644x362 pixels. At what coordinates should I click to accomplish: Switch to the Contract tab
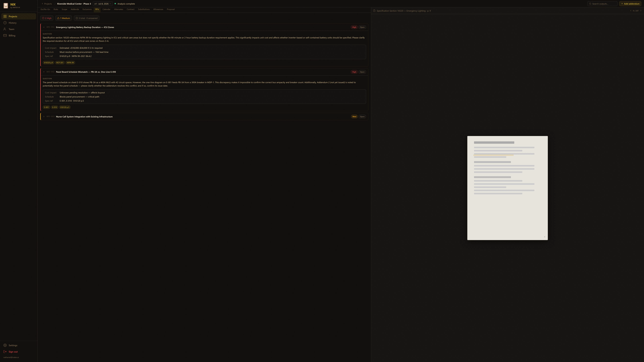(130, 9)
